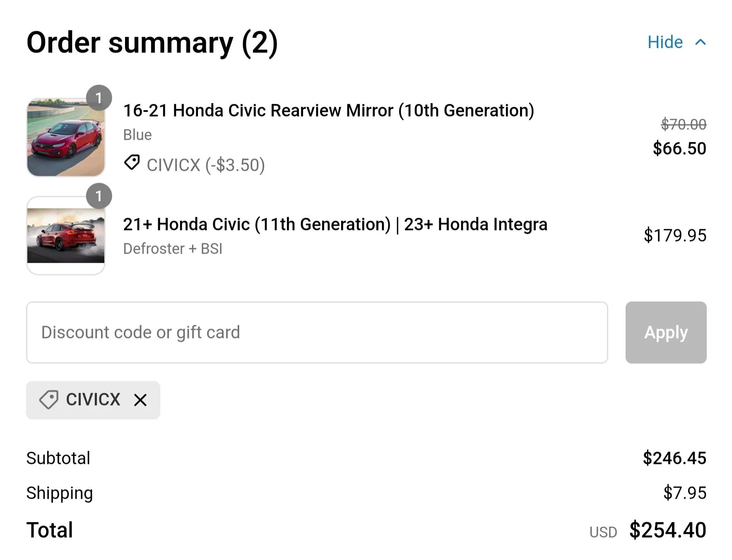732x560 pixels.
Task: Remove the CIVICX discount code via the X
Action: pyautogui.click(x=140, y=400)
